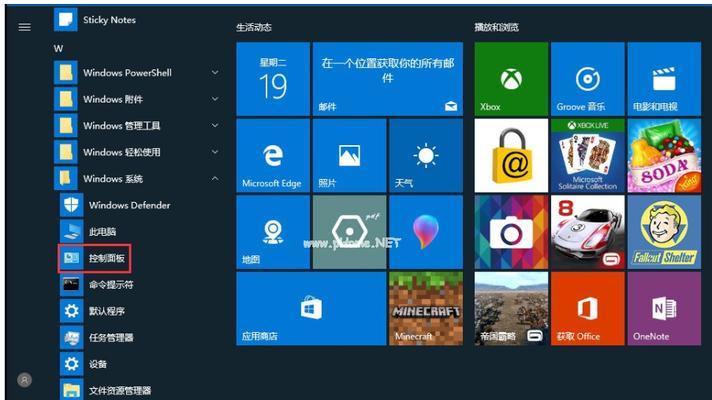This screenshot has width=712, height=400.
Task: Select the Windows 轻松使用 folder label
Action: tap(122, 152)
